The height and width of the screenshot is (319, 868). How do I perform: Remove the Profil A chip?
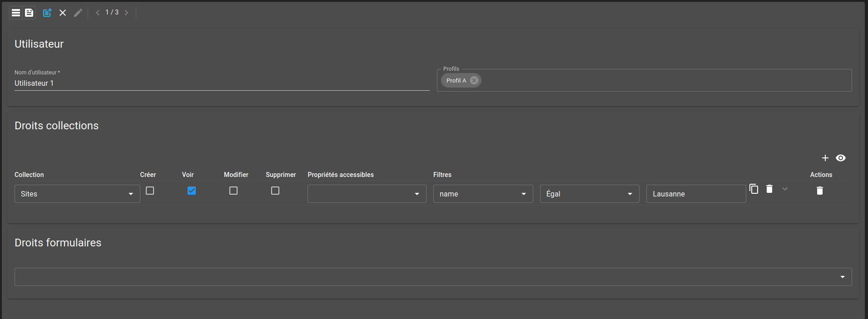click(x=474, y=80)
